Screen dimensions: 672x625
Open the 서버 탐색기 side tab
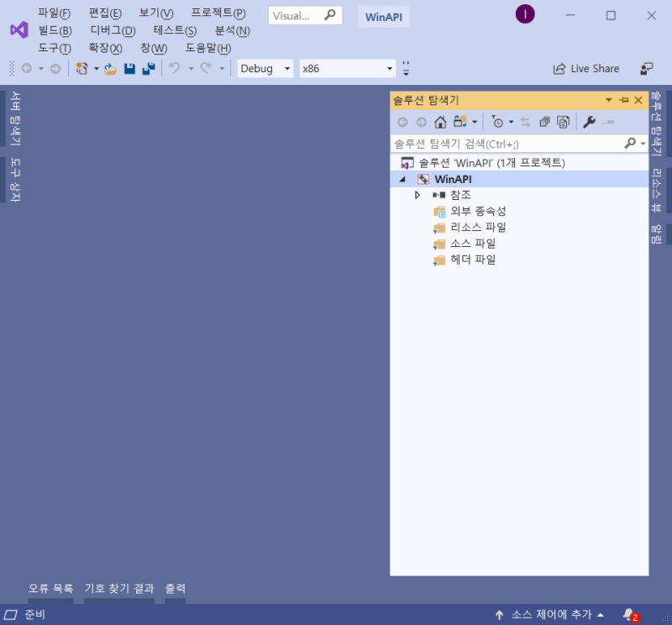tap(15, 118)
